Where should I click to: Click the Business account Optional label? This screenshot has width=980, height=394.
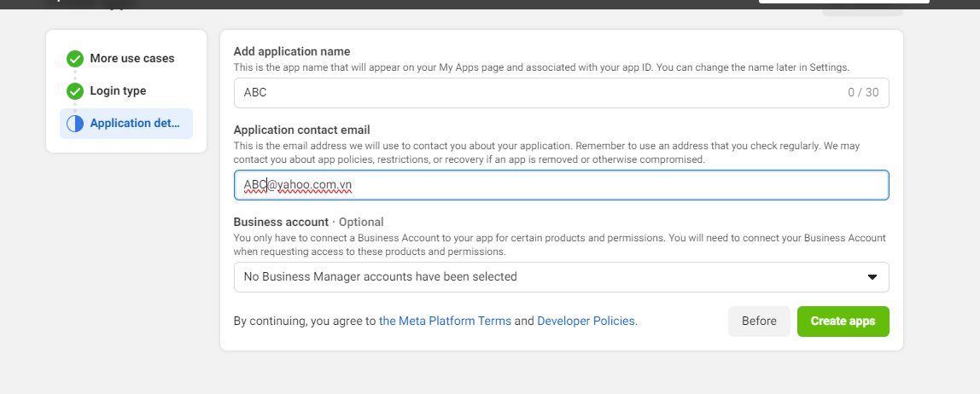(x=308, y=223)
